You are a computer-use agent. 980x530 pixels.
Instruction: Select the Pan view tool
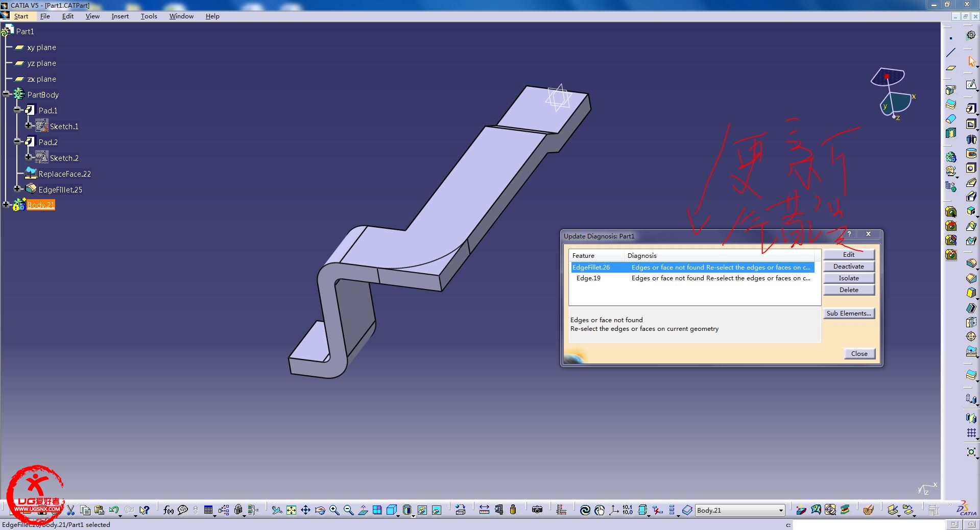305,510
